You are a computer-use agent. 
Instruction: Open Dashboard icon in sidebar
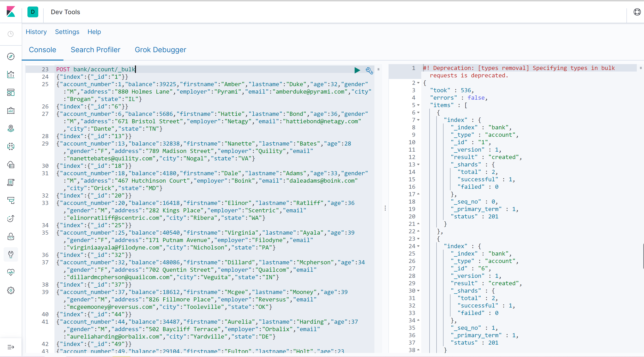[x=11, y=92]
